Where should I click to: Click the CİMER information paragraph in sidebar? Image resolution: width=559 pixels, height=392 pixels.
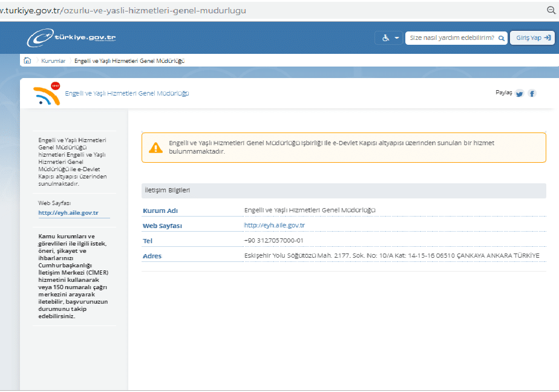pyautogui.click(x=73, y=276)
